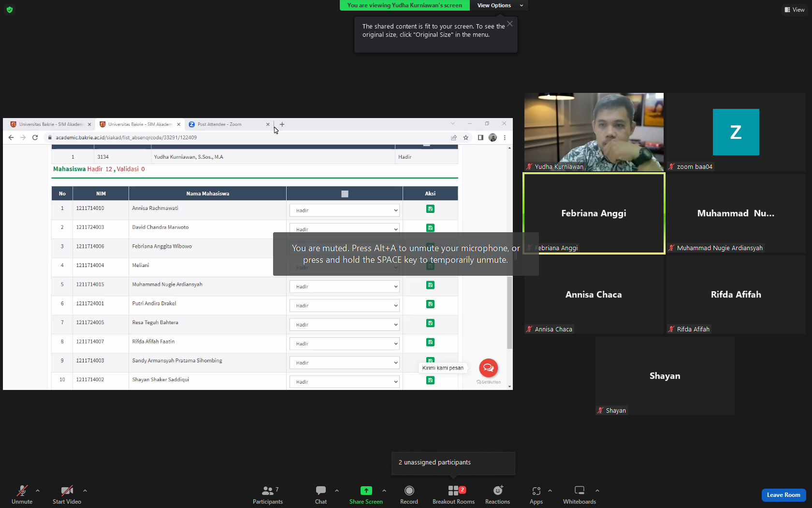This screenshot has height=508, width=812.
Task: Expand the arrow next to Whiteboards
Action: [x=597, y=491]
